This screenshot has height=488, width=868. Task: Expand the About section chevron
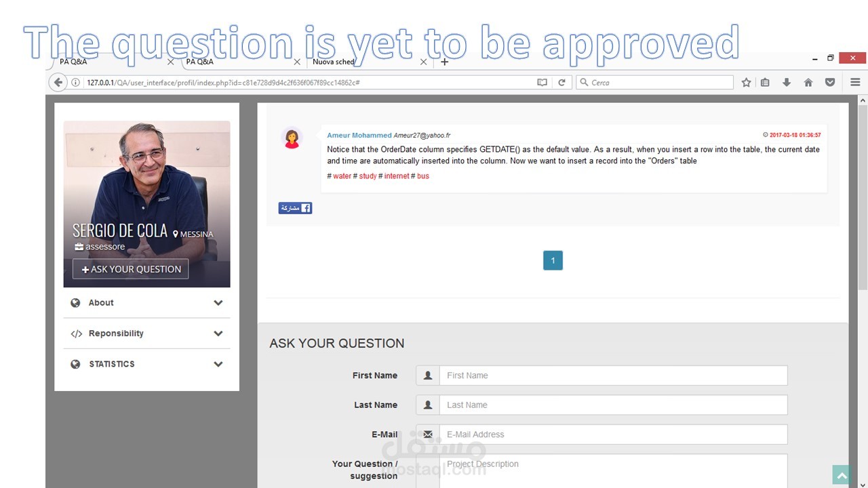coord(218,303)
